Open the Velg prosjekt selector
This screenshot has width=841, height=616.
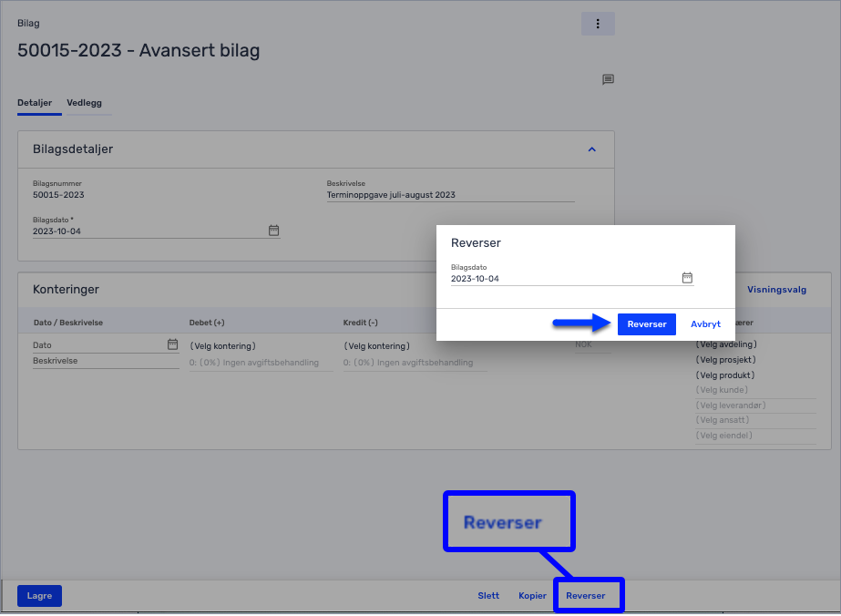click(x=726, y=360)
